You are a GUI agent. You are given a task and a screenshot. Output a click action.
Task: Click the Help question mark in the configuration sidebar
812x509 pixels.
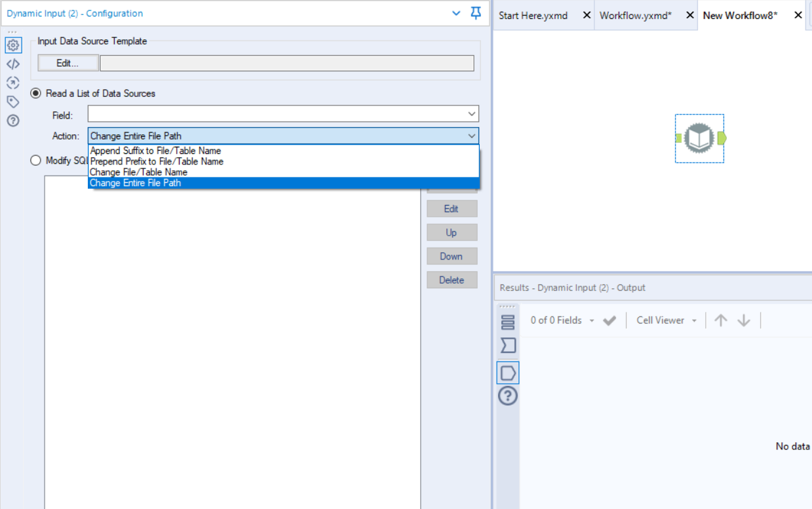(12, 120)
